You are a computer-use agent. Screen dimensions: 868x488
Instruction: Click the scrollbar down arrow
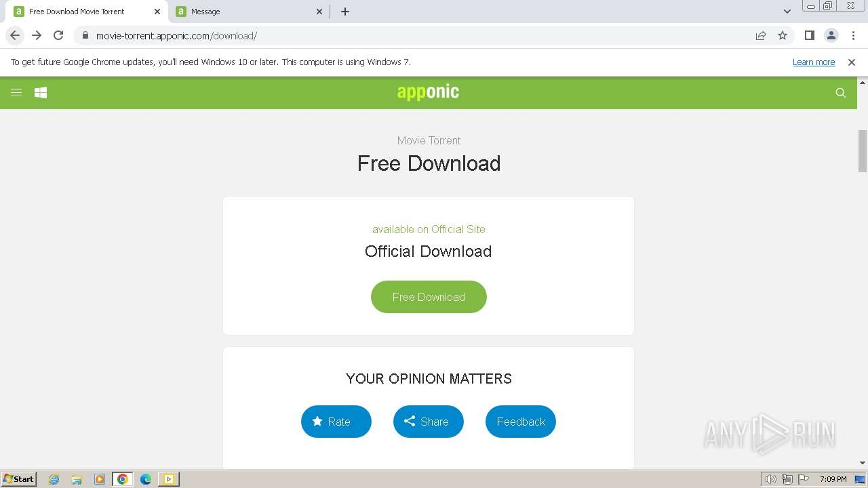(x=863, y=463)
